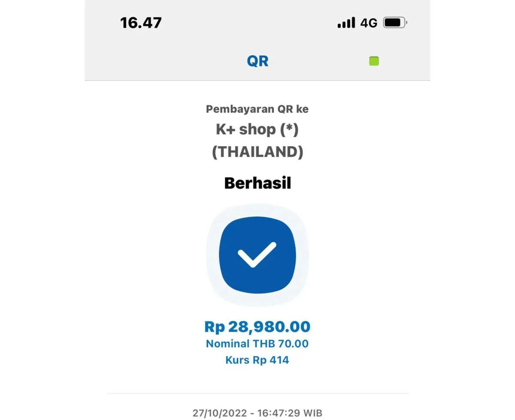This screenshot has width=515, height=420.
Task: Tap the Rp prefix of the large total
Action: coord(215,327)
